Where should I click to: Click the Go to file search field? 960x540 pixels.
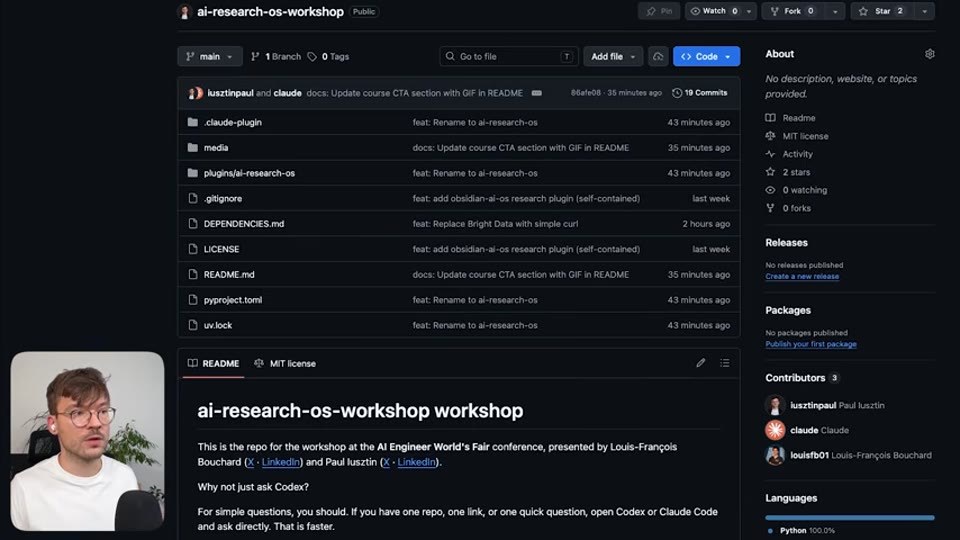coord(509,56)
